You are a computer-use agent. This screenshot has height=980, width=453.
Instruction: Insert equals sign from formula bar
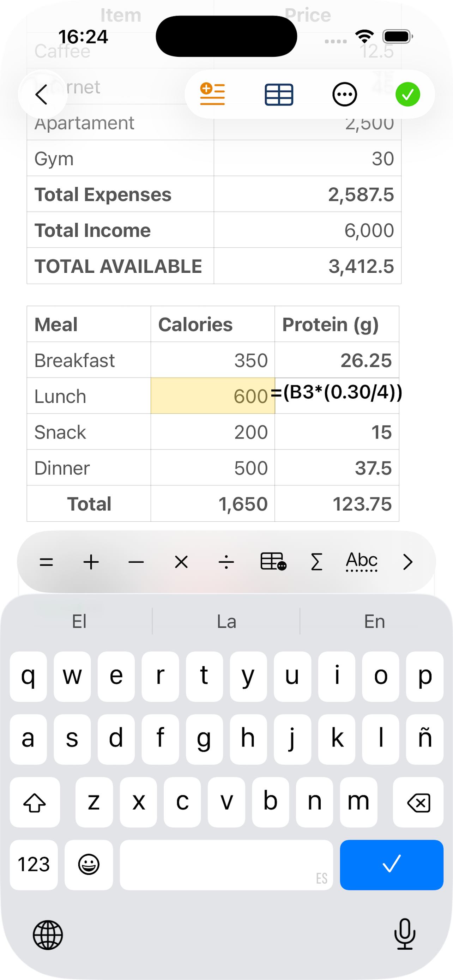pos(47,562)
